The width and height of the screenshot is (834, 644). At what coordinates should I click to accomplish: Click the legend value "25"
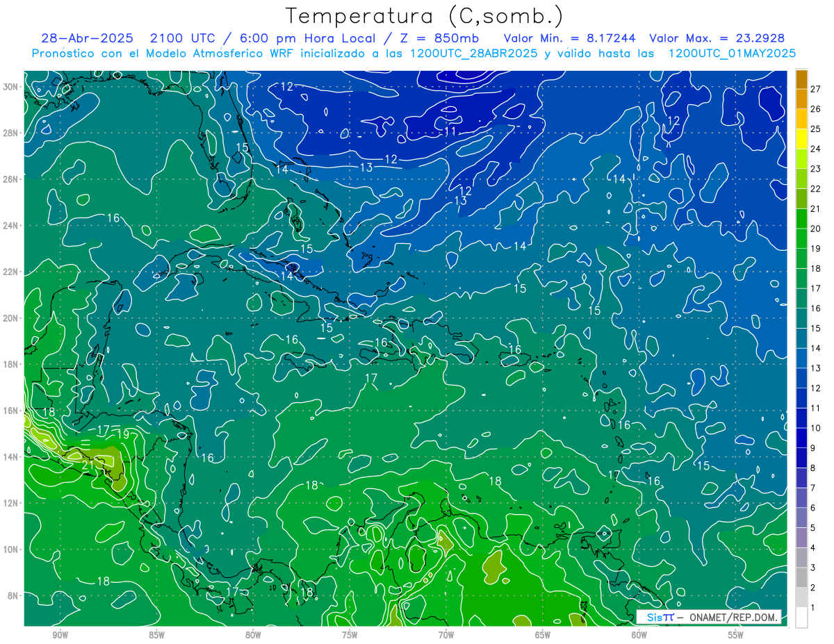(x=815, y=129)
